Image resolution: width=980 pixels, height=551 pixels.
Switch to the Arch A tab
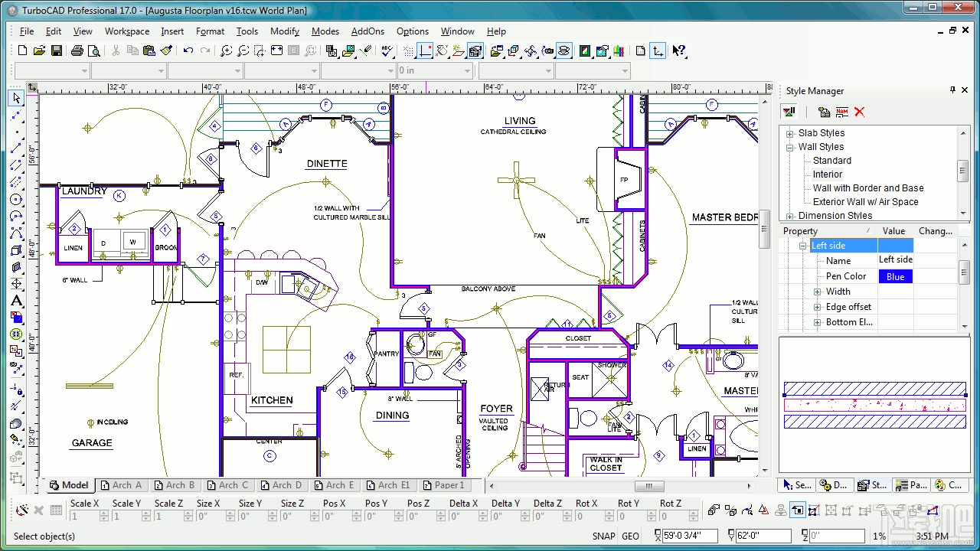pos(121,485)
